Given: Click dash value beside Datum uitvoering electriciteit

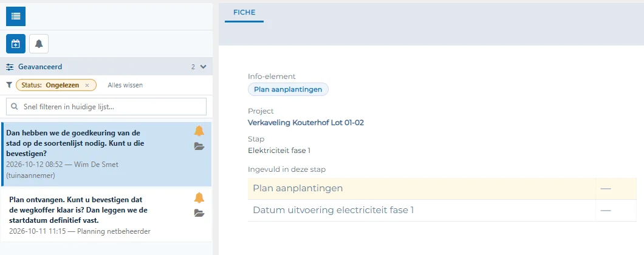Looking at the screenshot, I should click(605, 210).
